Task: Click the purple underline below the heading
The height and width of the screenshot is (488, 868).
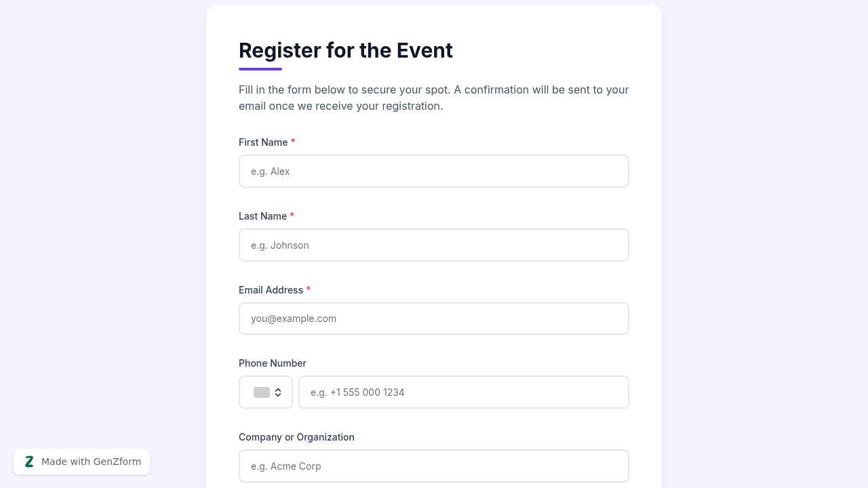Action: click(x=260, y=68)
